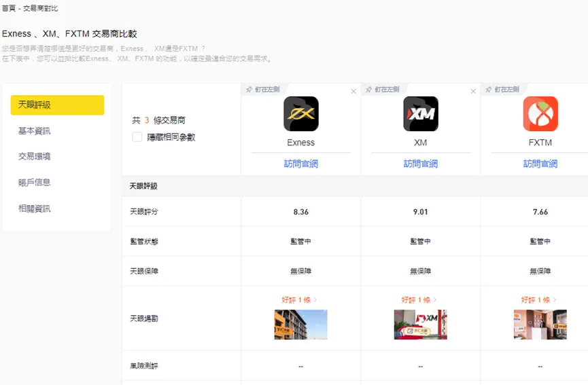Click the Exness broker name label
588x385 pixels.
(300, 143)
